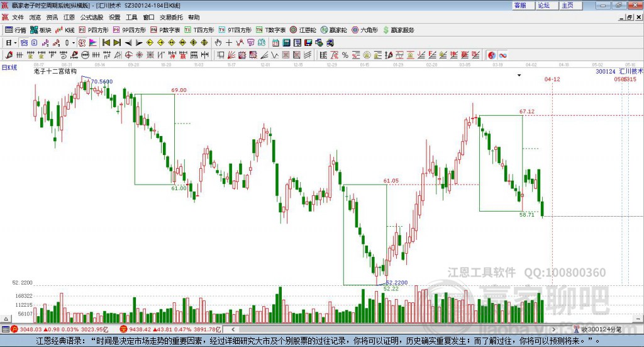Click horizontal scrollbar right arrow
The height and width of the screenshot is (347, 644).
(x=553, y=329)
